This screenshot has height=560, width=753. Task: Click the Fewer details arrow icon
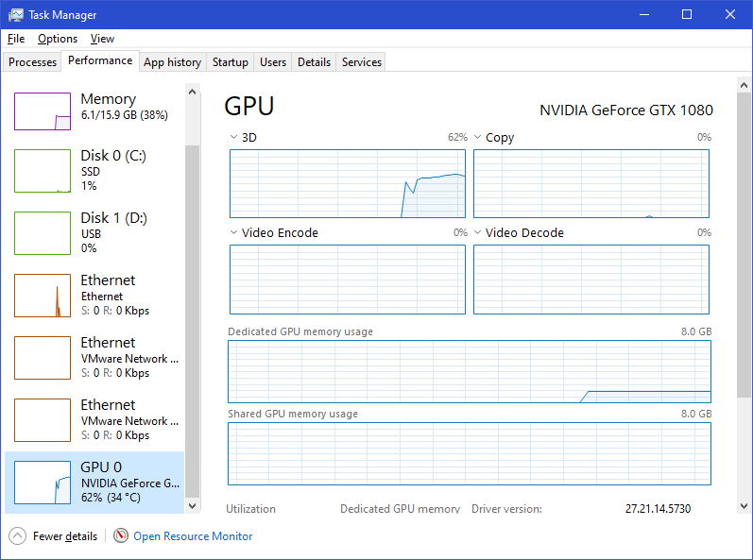[17, 535]
